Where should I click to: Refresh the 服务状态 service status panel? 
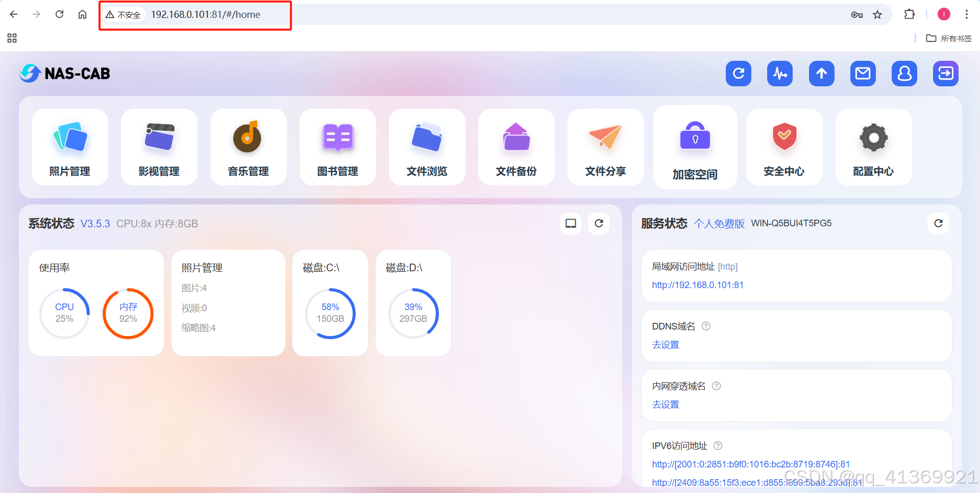tap(938, 223)
